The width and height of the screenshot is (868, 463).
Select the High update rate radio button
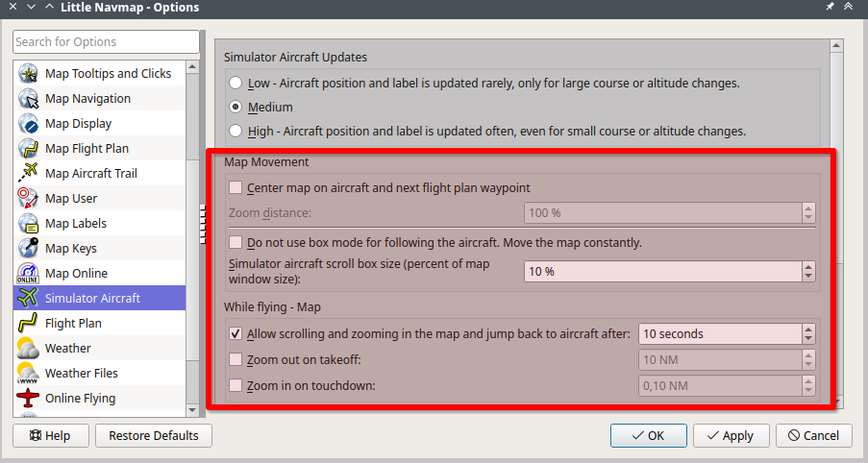236,131
